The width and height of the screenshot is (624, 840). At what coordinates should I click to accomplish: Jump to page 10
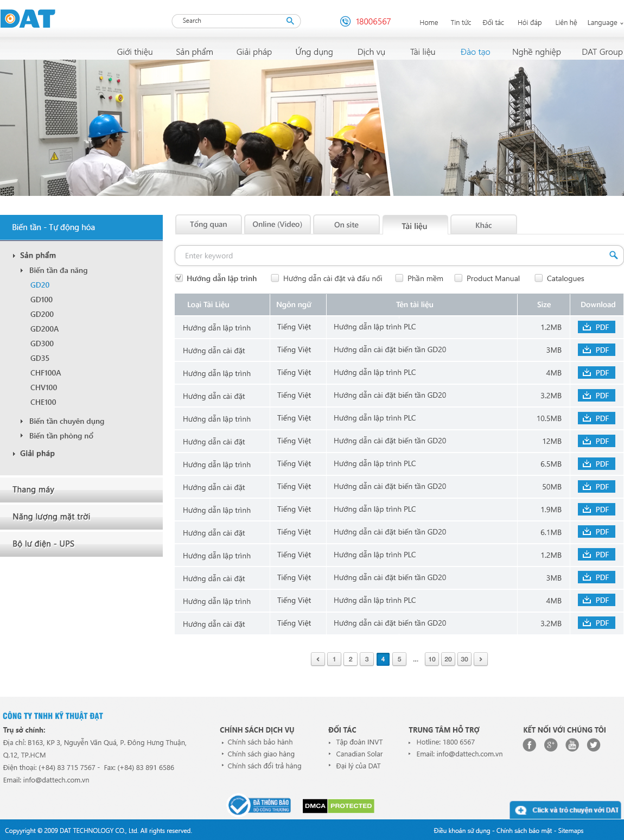point(432,659)
